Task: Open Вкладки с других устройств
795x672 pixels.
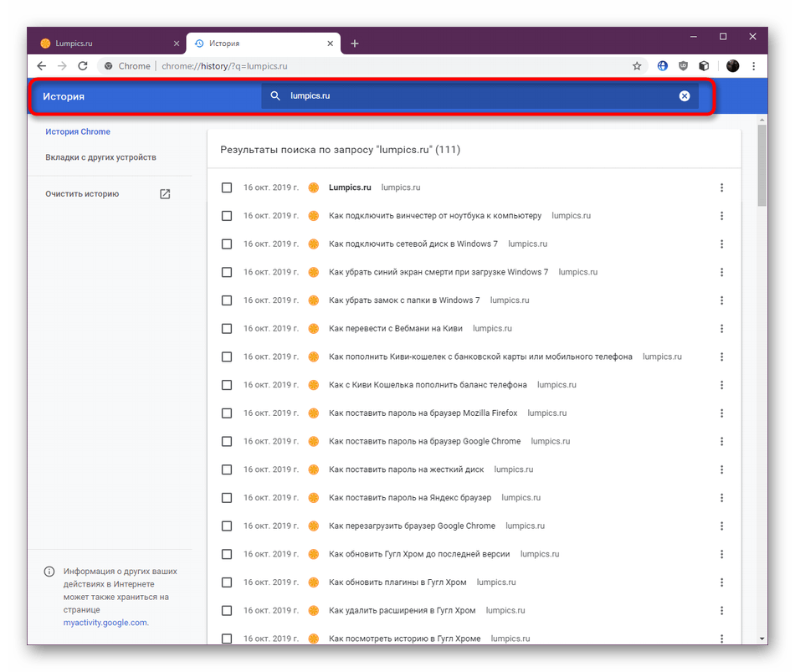Action: (100, 157)
